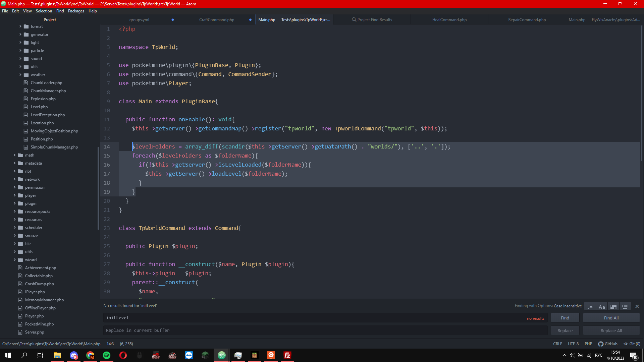
Task: Expand the format folder
Action: [x=20, y=26]
